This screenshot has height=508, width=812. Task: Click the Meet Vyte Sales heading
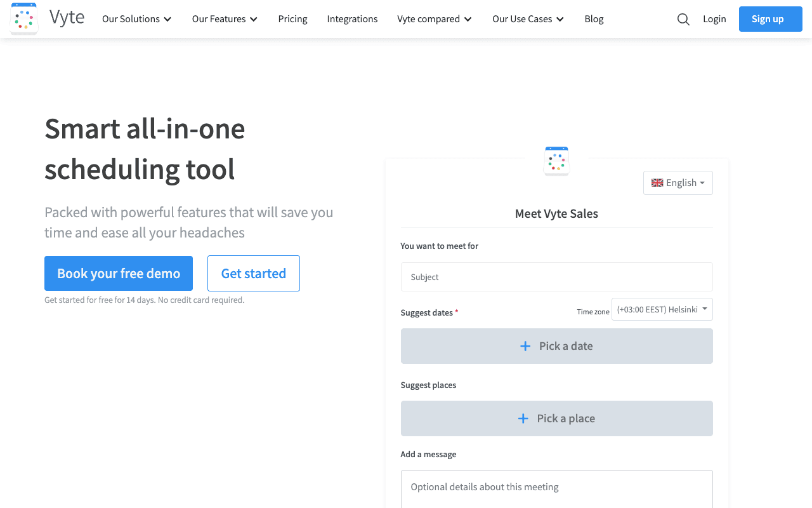(556, 213)
